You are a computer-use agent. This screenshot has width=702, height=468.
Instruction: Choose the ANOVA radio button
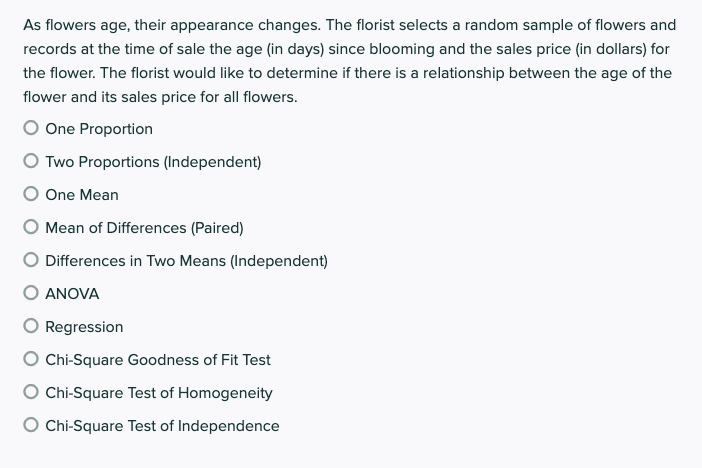(x=31, y=294)
